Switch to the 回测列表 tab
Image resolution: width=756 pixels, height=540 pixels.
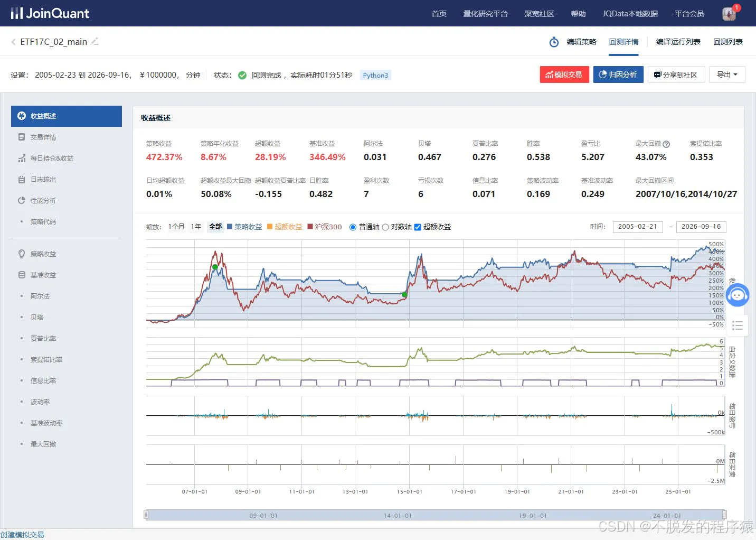[x=727, y=42]
